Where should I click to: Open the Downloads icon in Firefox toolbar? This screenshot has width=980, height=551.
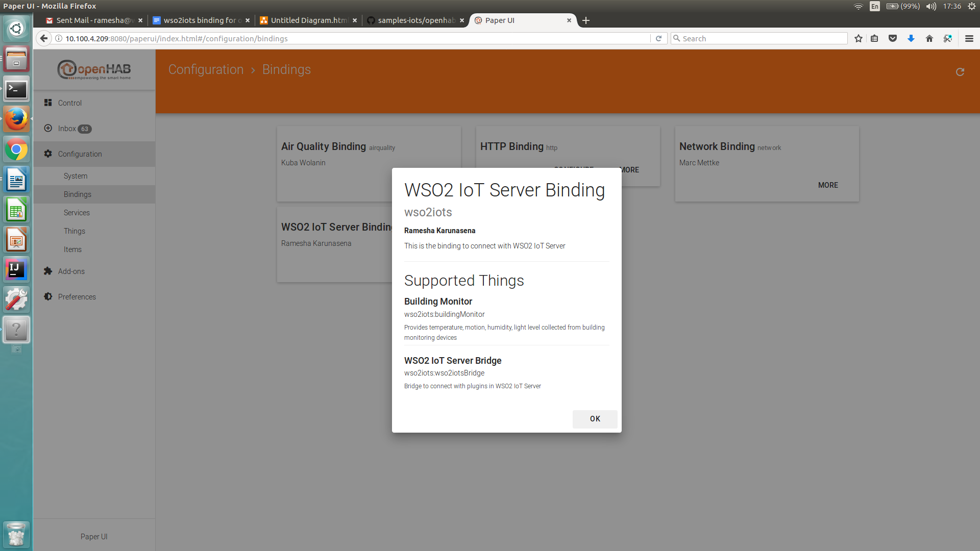911,38
